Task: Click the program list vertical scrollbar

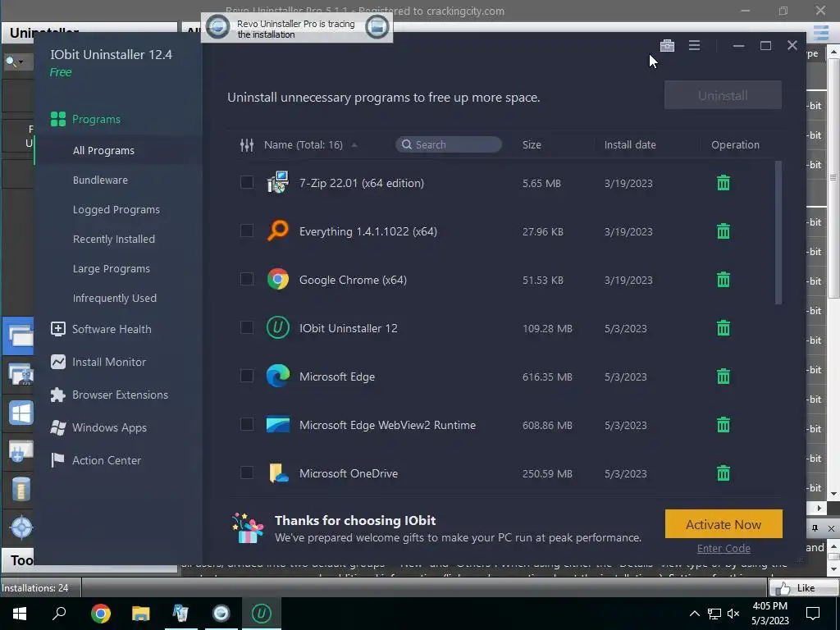Action: [778, 232]
